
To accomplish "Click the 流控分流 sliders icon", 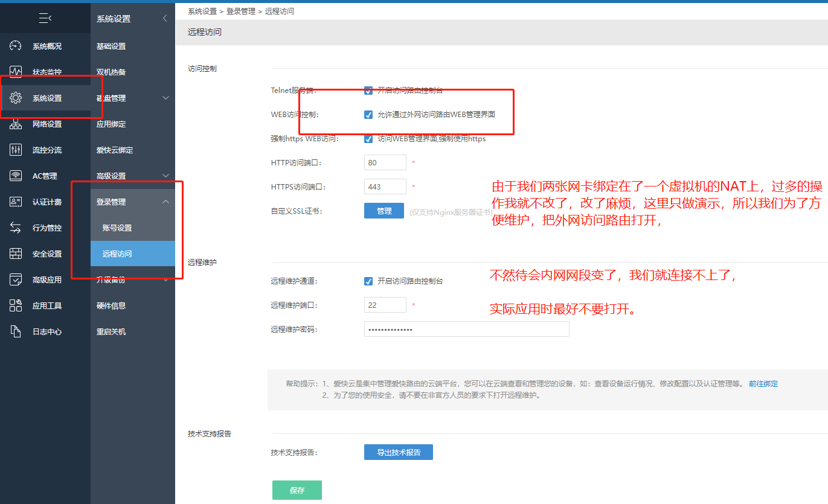I will coord(16,150).
